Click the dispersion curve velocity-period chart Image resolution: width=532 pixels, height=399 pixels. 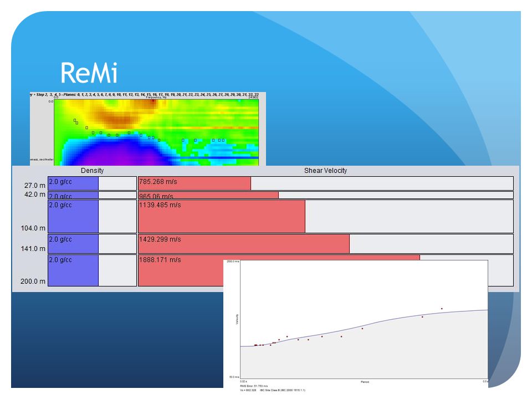click(x=364, y=319)
